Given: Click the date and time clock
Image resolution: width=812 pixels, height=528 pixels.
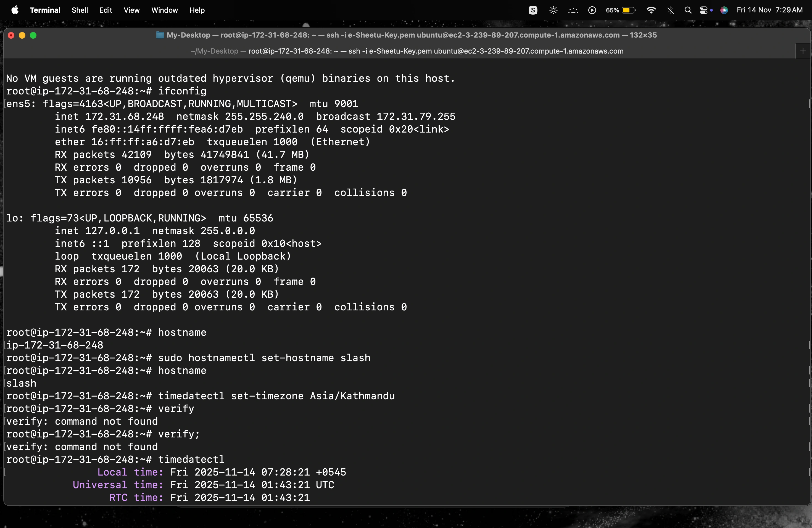Looking at the screenshot, I should coord(769,10).
